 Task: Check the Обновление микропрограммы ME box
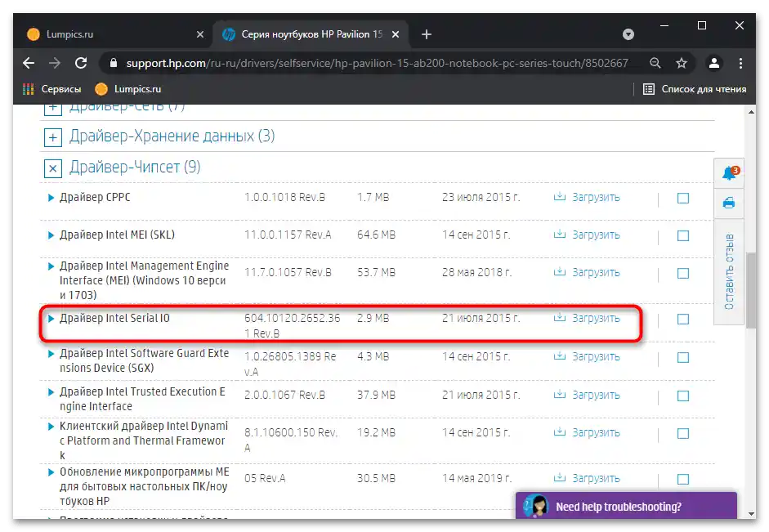pyautogui.click(x=682, y=479)
